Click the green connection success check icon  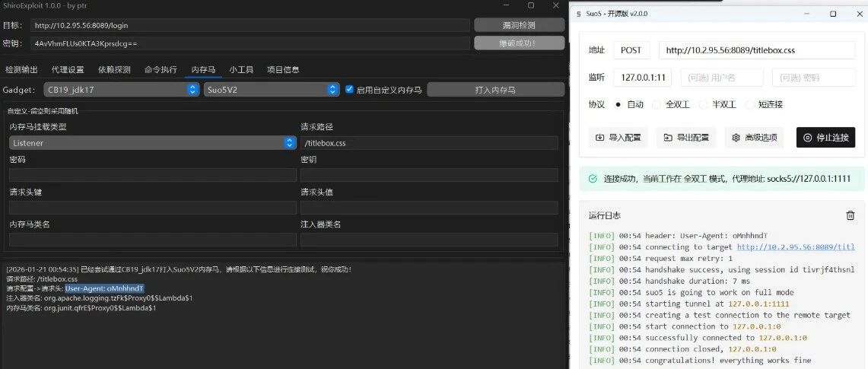pyautogui.click(x=593, y=179)
